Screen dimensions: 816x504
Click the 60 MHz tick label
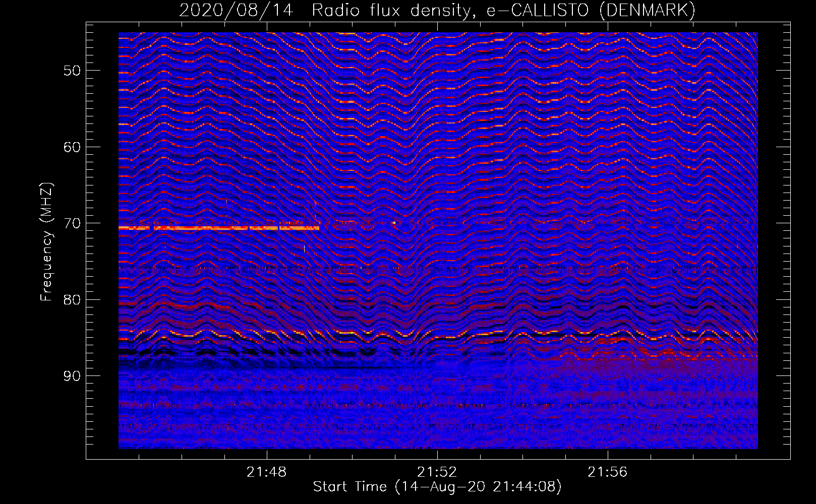point(72,147)
